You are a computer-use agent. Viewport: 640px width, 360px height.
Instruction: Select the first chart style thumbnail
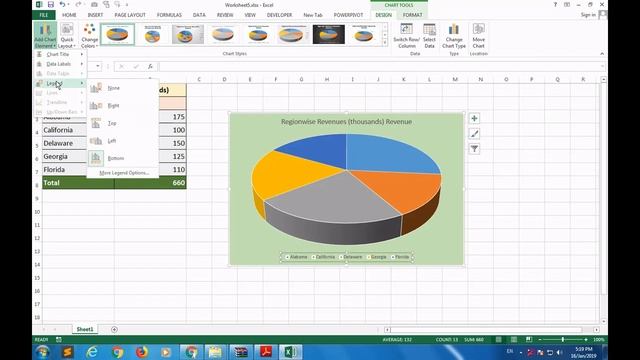click(118, 34)
